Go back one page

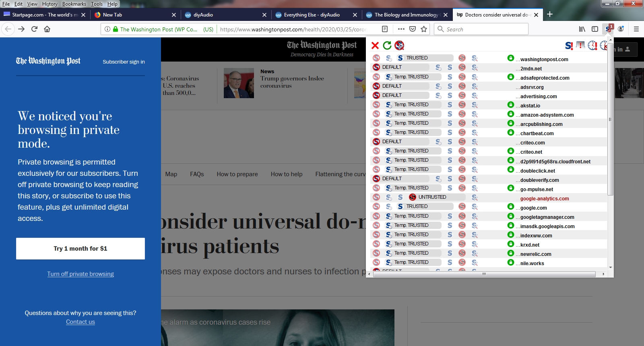(x=8, y=29)
